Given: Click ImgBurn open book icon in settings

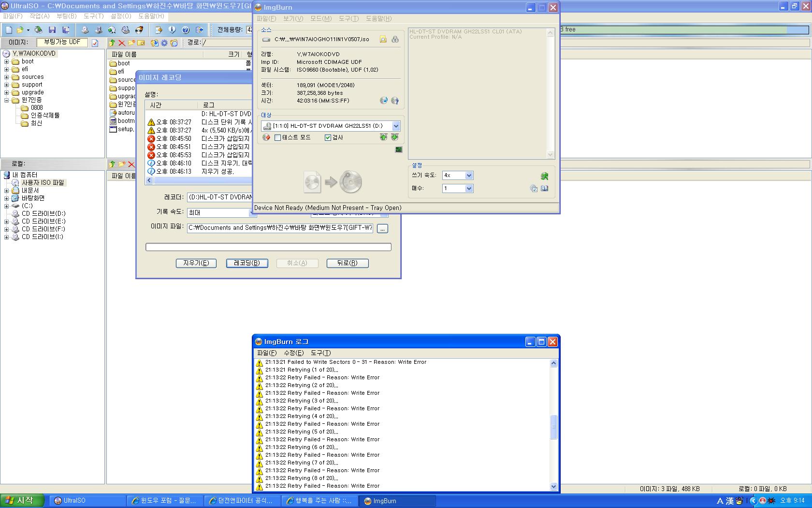Looking at the screenshot, I should (x=545, y=189).
